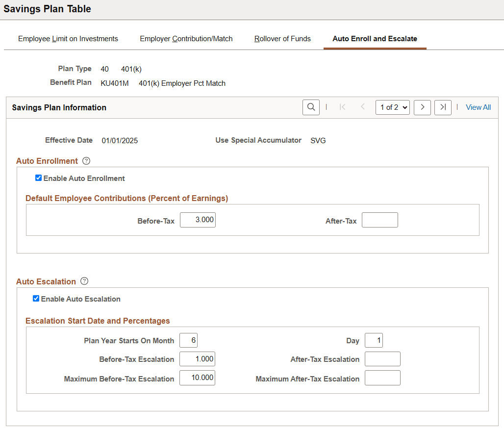The image size is (504, 431).
Task: Open the Auto Escalation help icon
Action: click(84, 281)
